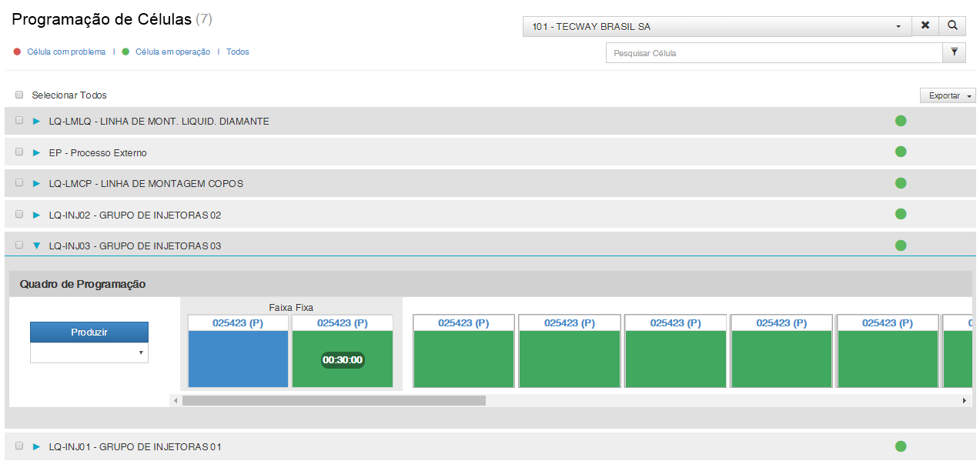Expand the LQ-INJ02 row arrow
The height and width of the screenshot is (461, 980).
click(x=36, y=215)
